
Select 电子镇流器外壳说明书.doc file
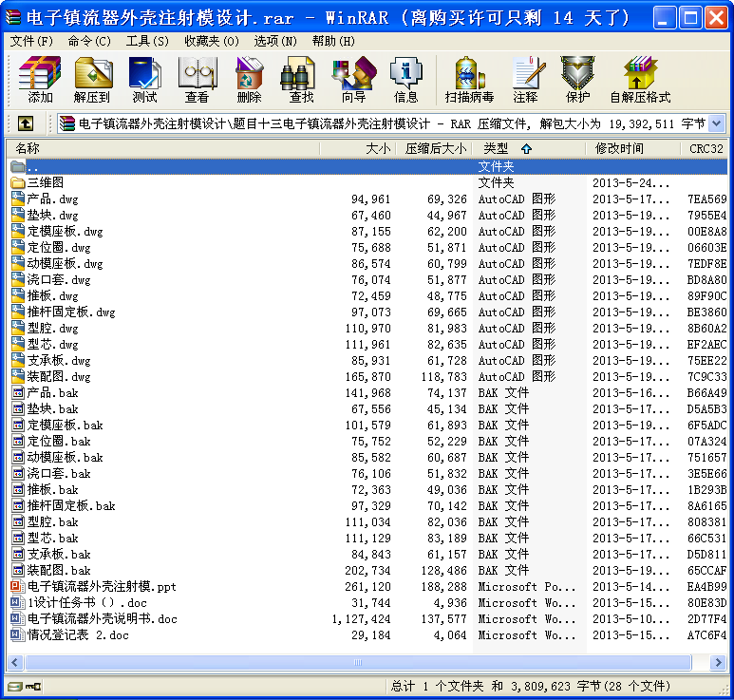coord(102,618)
